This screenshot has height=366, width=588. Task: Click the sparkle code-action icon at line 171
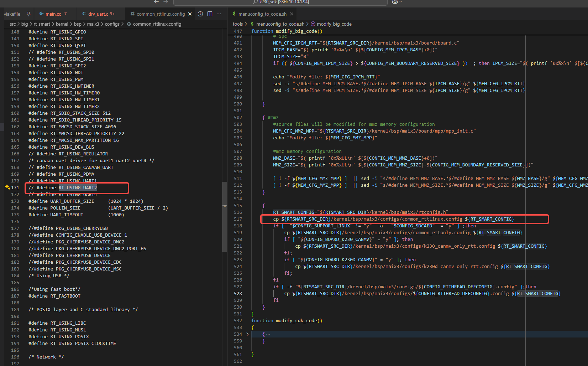tap(7, 187)
